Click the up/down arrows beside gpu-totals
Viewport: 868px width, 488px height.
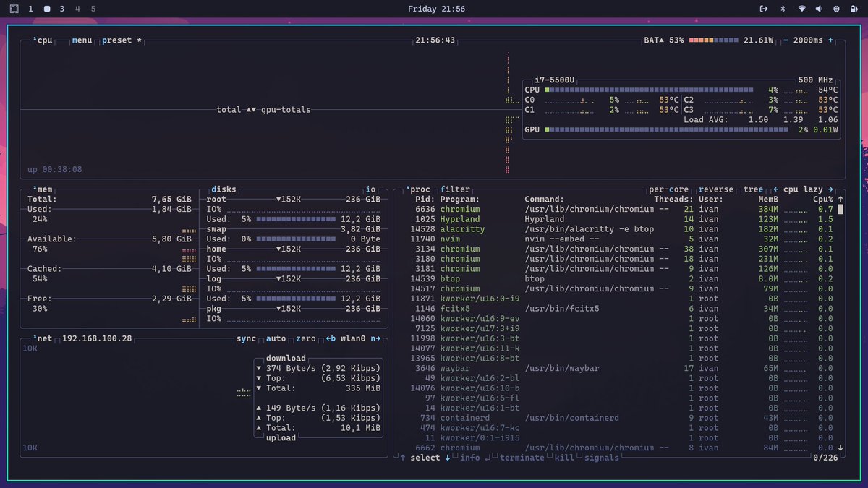251,110
